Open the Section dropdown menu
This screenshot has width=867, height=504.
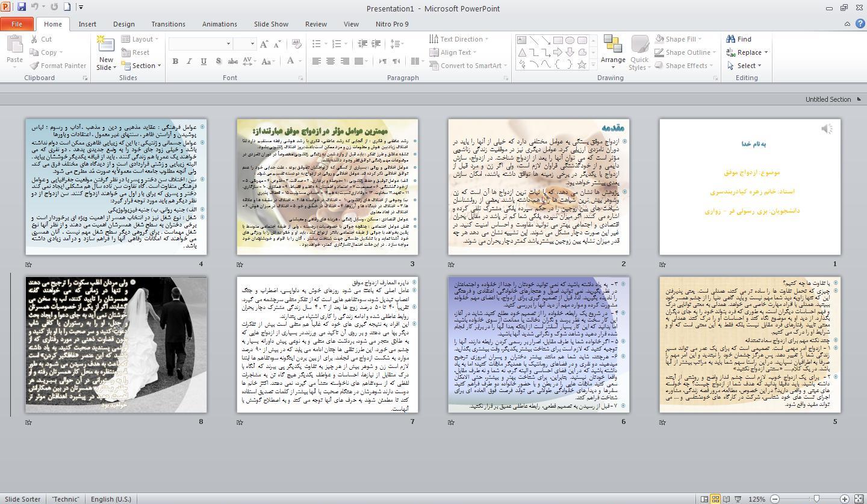(x=143, y=66)
